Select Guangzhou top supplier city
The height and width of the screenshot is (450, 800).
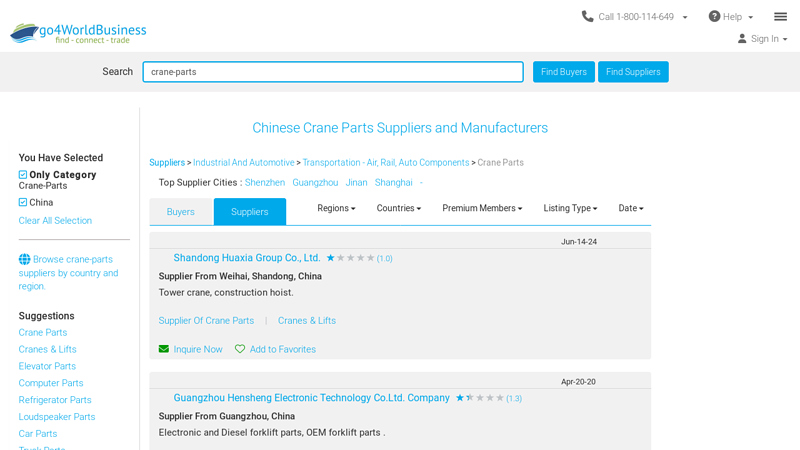(315, 182)
